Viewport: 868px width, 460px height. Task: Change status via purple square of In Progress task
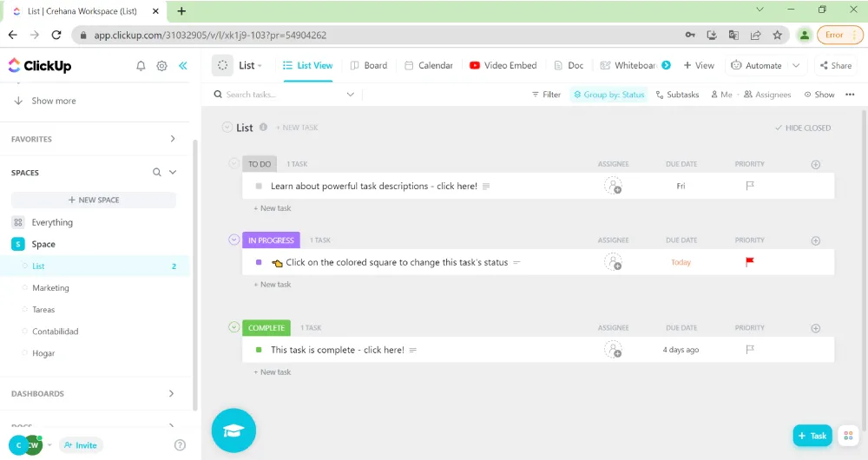pyautogui.click(x=259, y=262)
